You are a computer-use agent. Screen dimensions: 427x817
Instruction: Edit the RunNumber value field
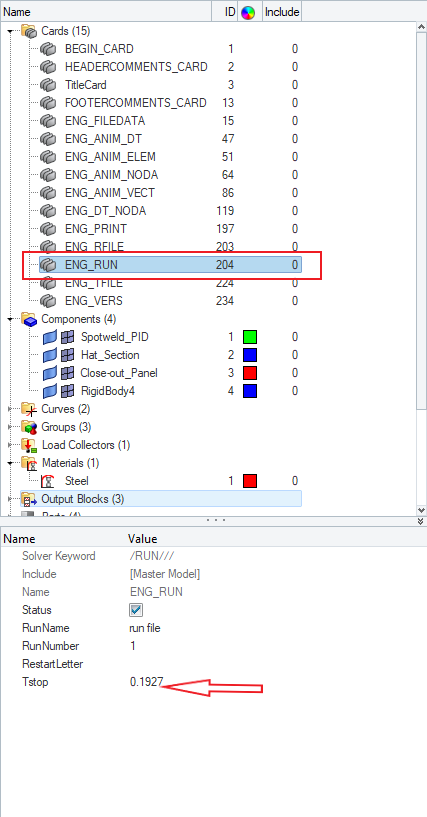pyautogui.click(x=133, y=646)
